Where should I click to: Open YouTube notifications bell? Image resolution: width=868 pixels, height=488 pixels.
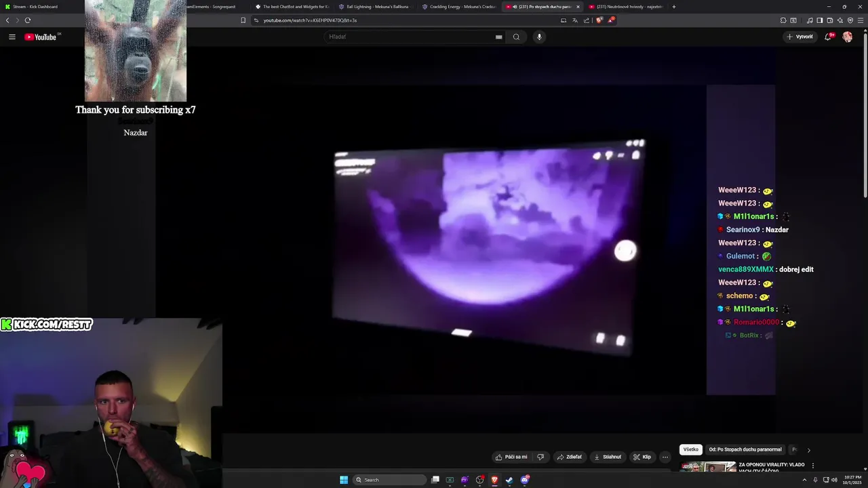(x=828, y=37)
